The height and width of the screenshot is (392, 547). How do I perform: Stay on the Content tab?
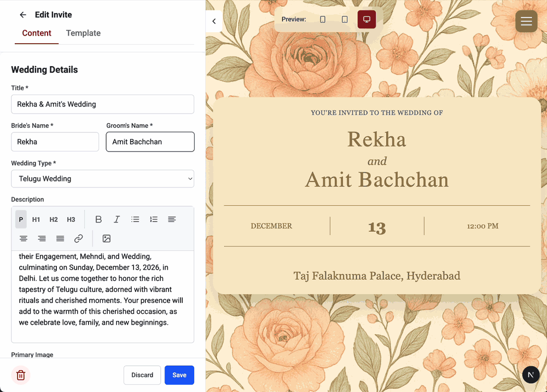point(36,33)
